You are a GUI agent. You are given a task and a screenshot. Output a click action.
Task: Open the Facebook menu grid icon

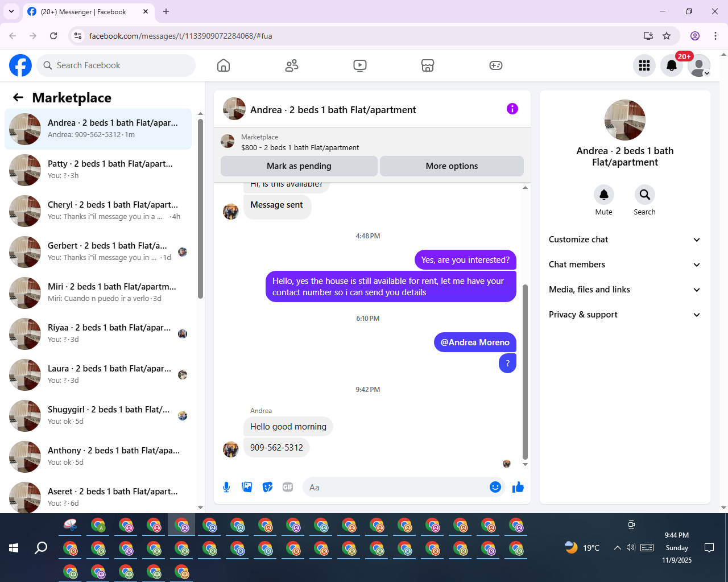644,65
